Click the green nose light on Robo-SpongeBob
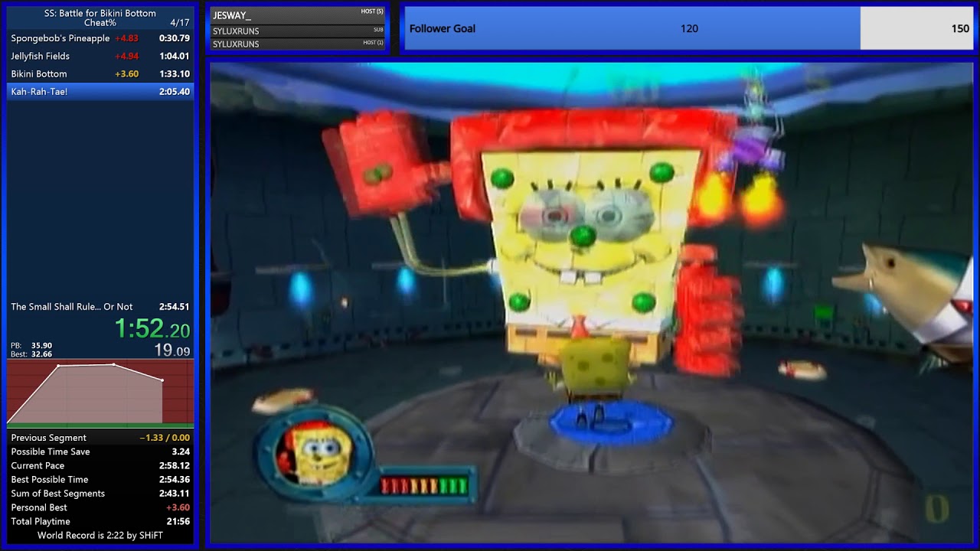 [583, 236]
